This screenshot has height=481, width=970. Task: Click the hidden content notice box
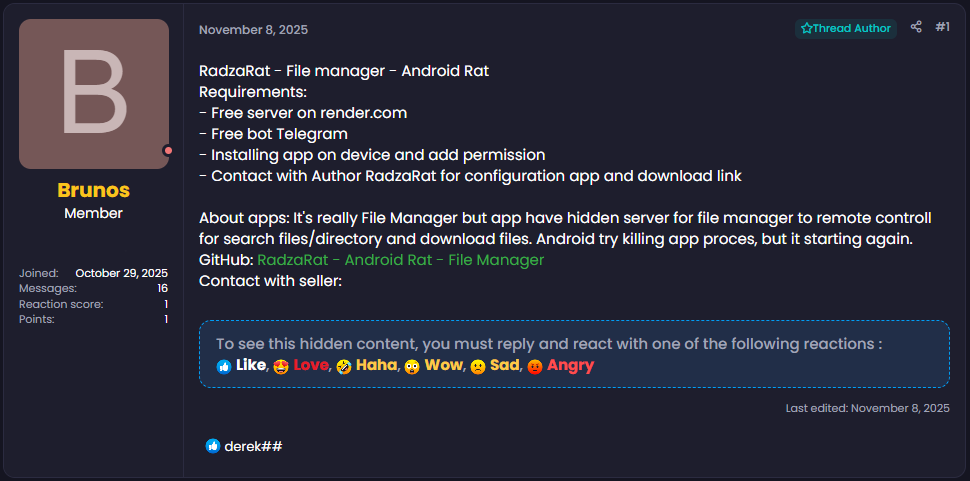[574, 353]
